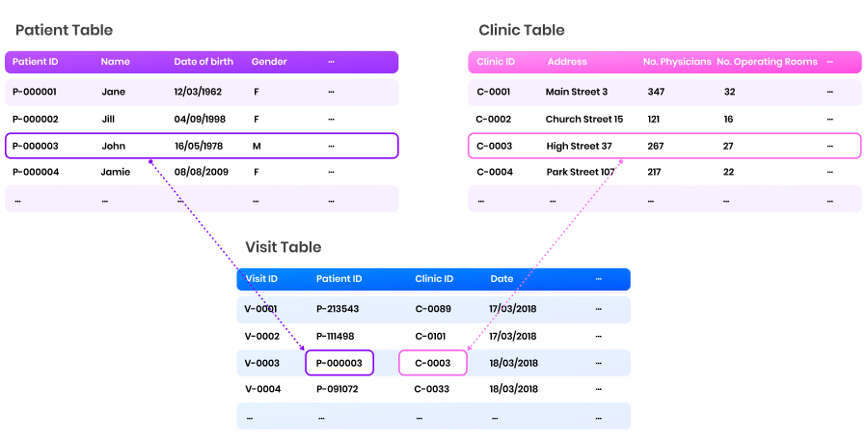This screenshot has height=444, width=868.
Task: Select the Church Street 15 address cell
Action: pos(584,120)
